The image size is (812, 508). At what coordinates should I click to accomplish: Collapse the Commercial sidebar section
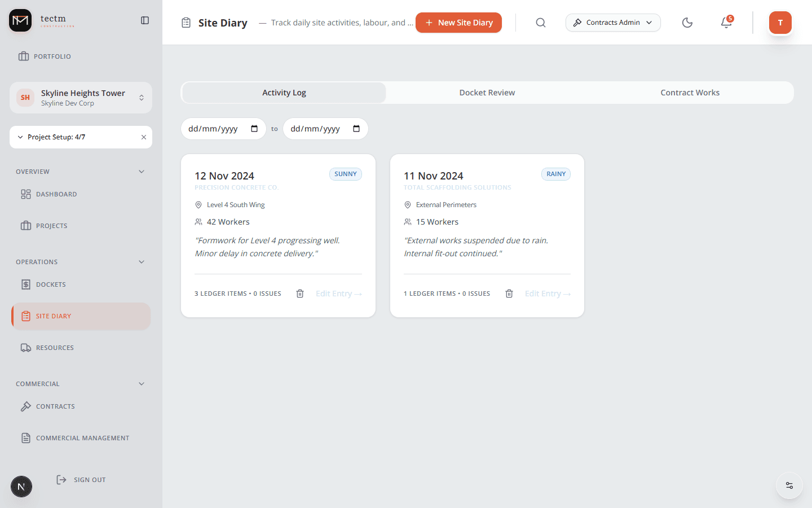point(142,383)
